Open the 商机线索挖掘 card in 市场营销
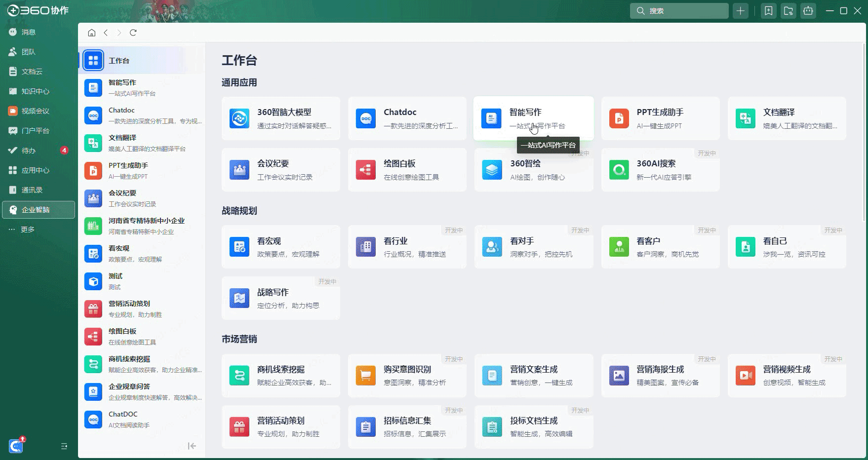 (x=281, y=376)
